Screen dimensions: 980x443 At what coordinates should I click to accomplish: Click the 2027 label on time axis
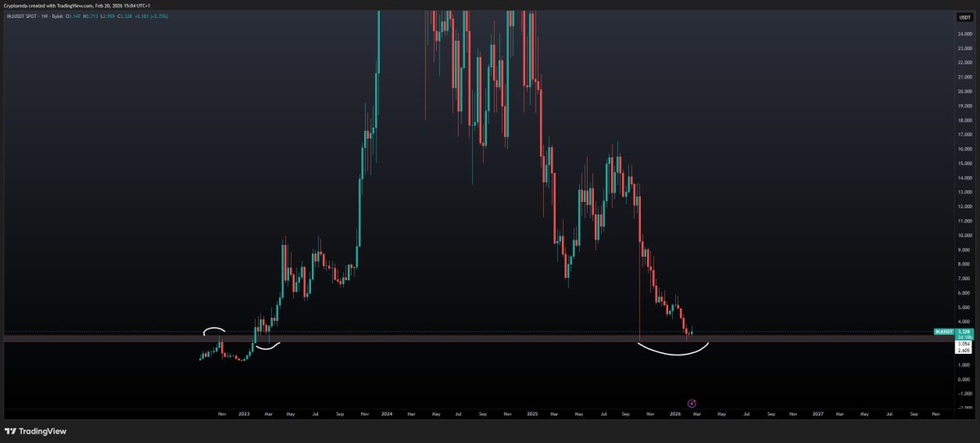pyautogui.click(x=818, y=414)
